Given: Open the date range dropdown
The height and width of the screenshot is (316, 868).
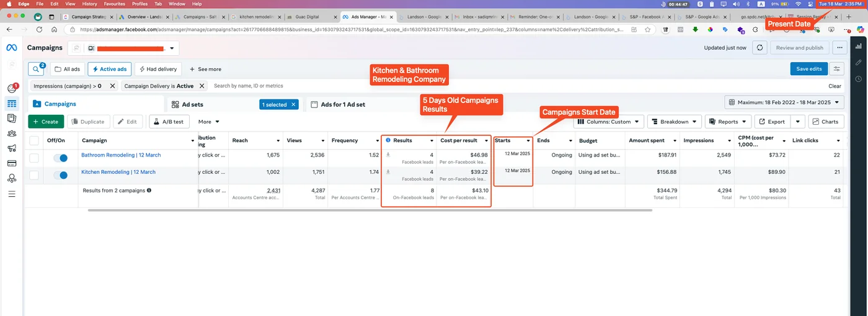Looking at the screenshot, I should point(784,102).
